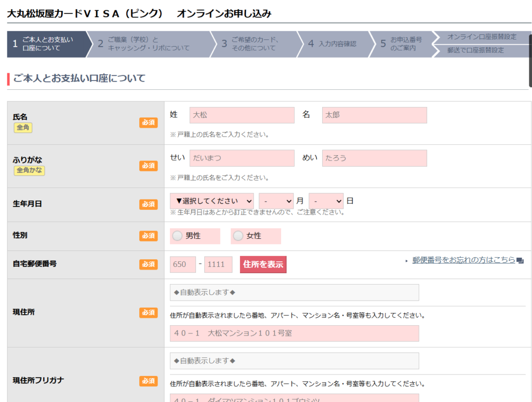
Task: Click the ご本人とお支払い口座について section heading
Action: click(x=79, y=78)
